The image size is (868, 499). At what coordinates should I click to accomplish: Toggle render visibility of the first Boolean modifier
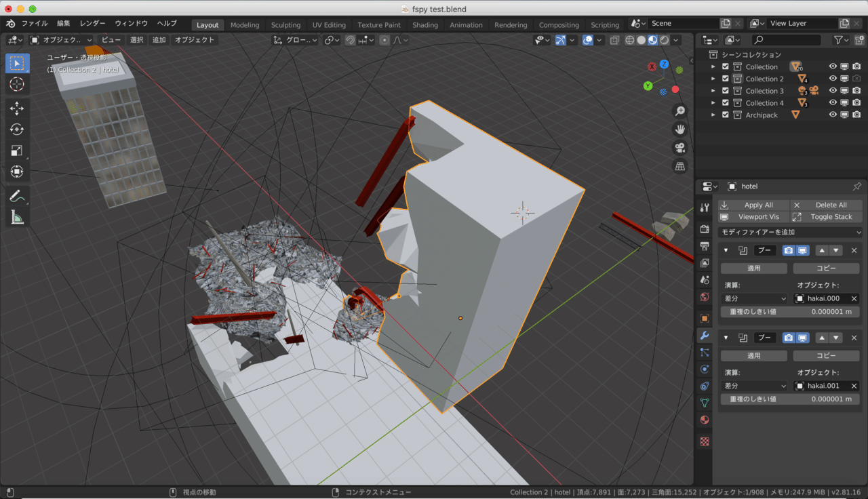[x=789, y=250]
